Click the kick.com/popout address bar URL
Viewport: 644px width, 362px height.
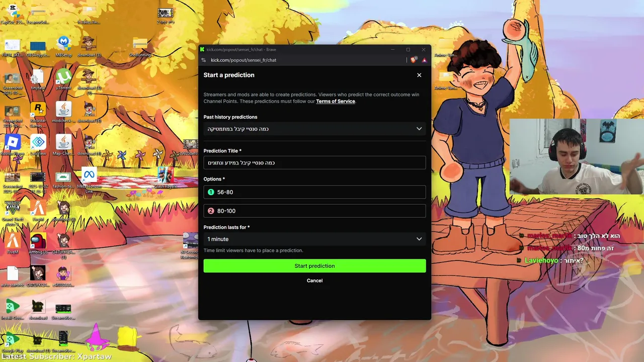click(244, 60)
